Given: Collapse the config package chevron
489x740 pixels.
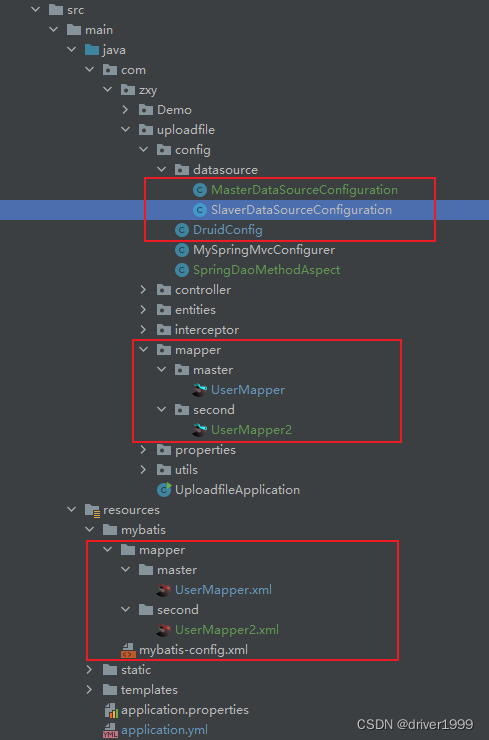Looking at the screenshot, I should (143, 150).
